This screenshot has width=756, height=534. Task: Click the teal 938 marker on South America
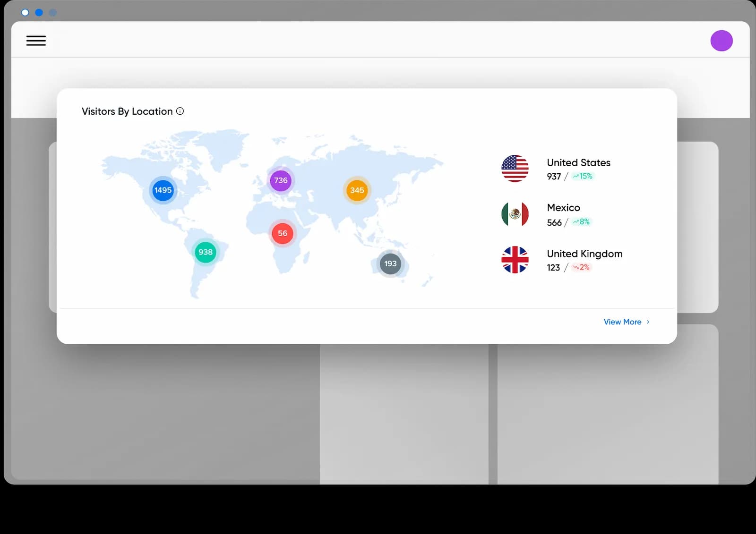206,252
